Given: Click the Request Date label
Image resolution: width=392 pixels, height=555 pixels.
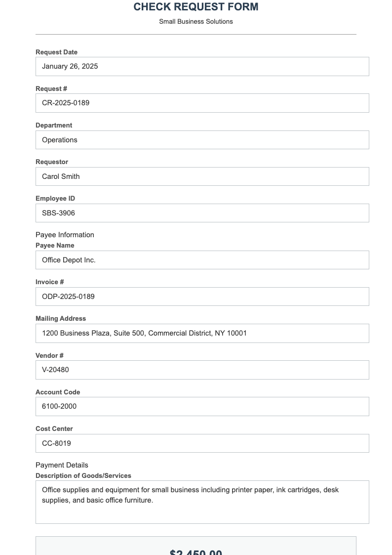Looking at the screenshot, I should (56, 52).
